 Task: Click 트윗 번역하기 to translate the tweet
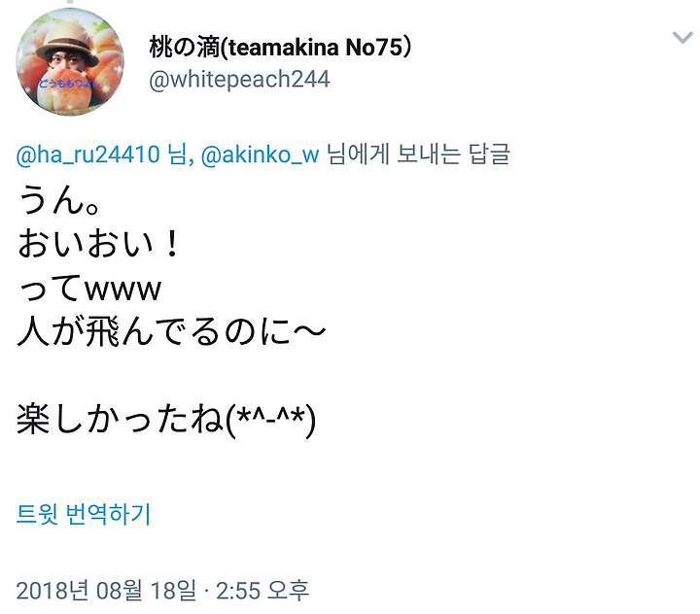[84, 514]
